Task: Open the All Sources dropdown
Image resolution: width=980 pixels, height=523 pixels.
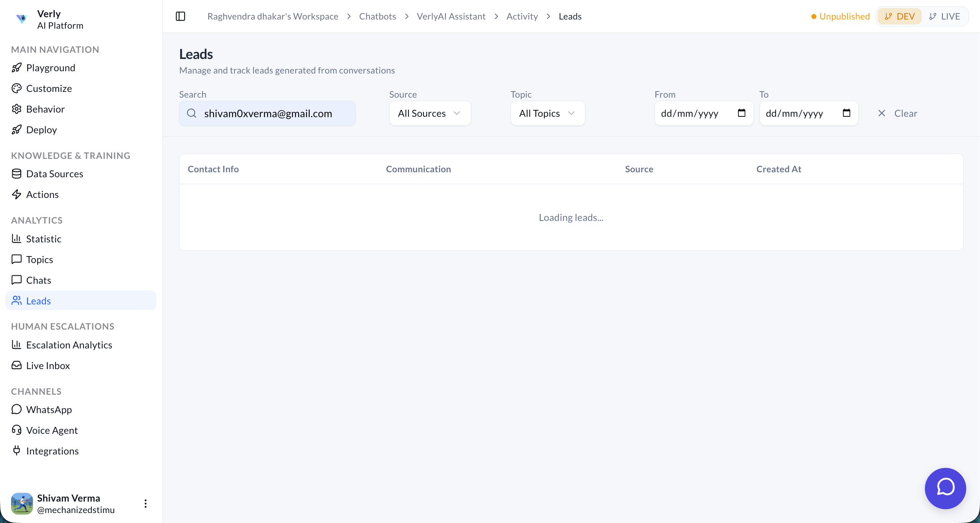Action: 430,113
